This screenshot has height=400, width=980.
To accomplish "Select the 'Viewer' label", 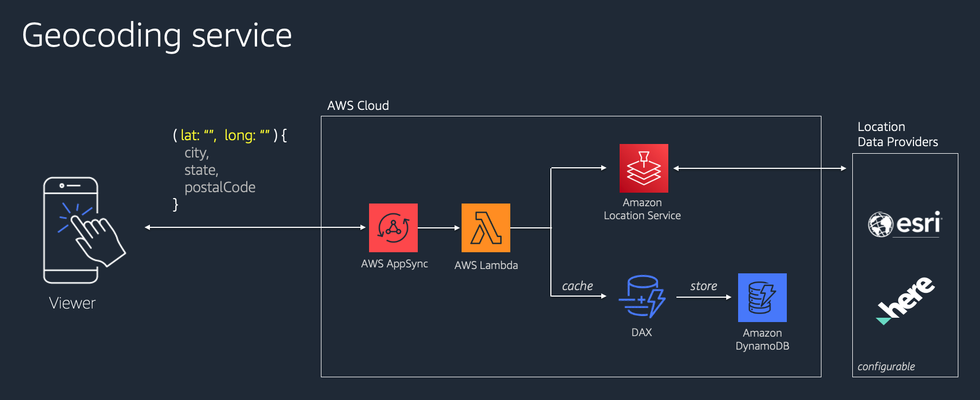I will coord(72,303).
